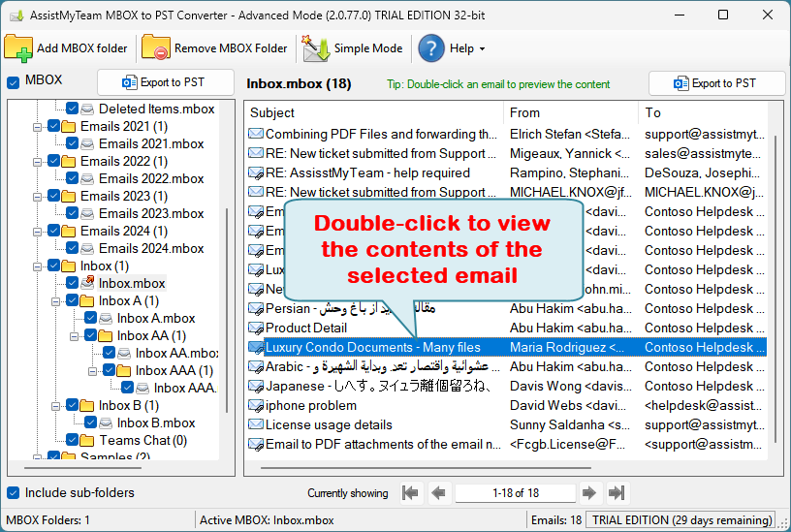Screen dimensions: 791x532
Task: Click attachment icon of AssisstMyTeam help required email
Action: click(256, 172)
